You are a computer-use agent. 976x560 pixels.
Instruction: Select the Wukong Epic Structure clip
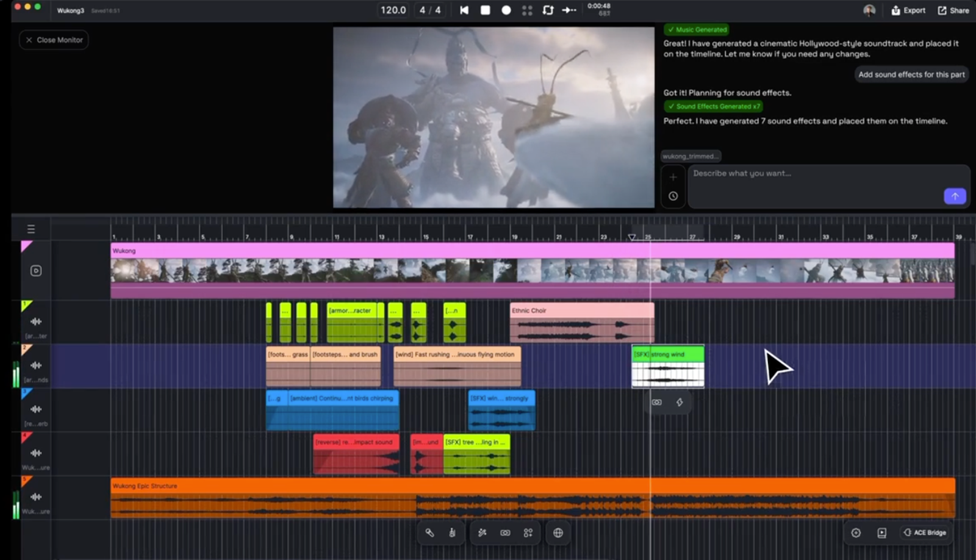pos(533,498)
